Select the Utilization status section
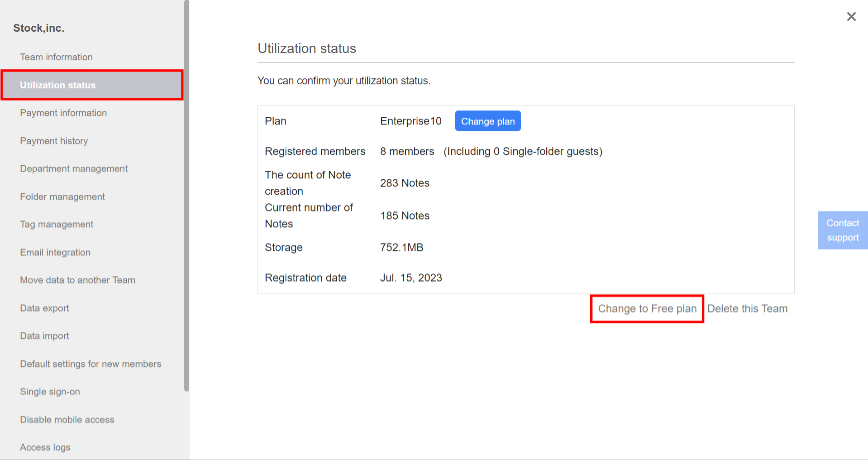The height and width of the screenshot is (460, 868). (57, 85)
